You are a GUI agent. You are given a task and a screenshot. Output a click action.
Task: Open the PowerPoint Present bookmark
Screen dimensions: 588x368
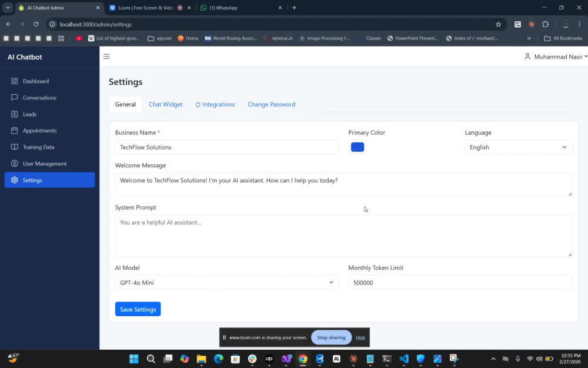coord(413,38)
